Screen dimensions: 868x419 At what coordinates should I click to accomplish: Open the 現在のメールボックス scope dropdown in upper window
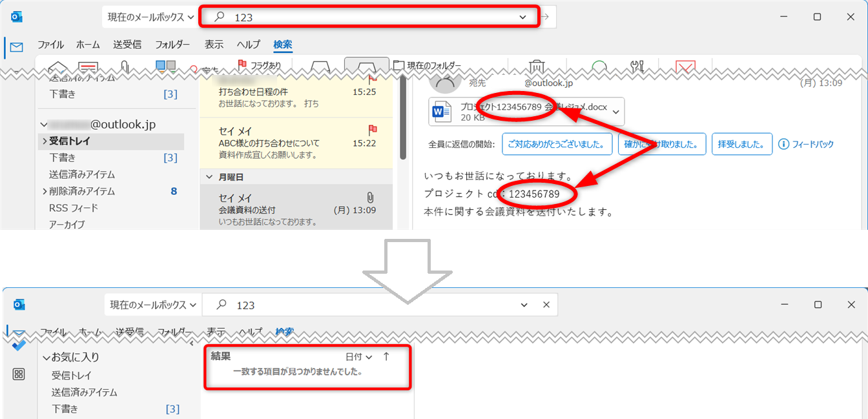[151, 17]
